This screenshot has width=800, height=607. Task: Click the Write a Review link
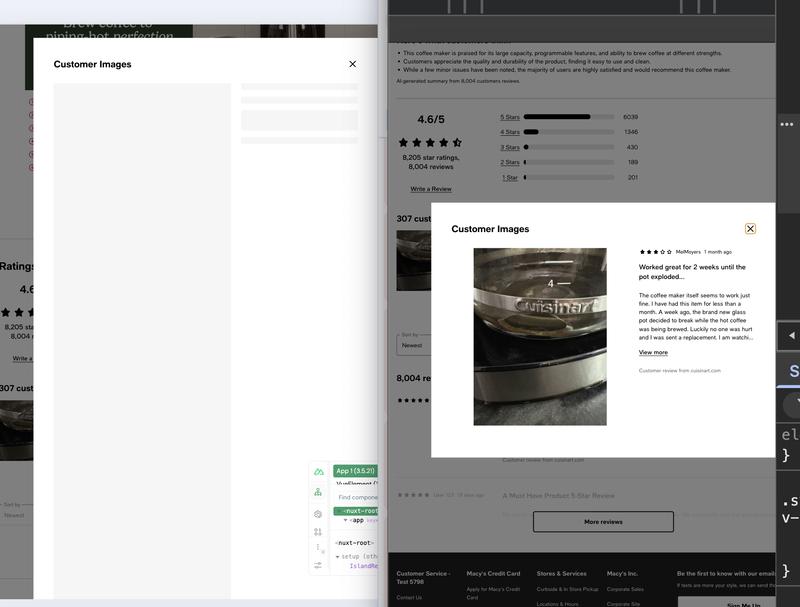(430, 189)
